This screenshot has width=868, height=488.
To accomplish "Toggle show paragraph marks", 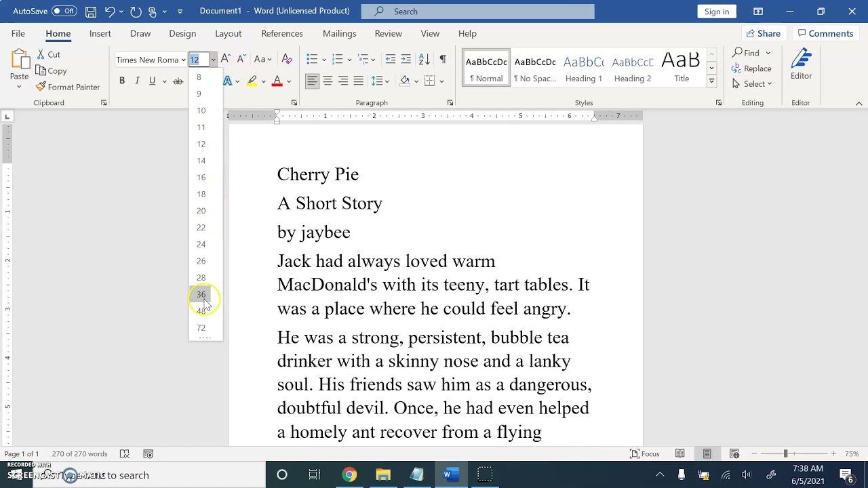I will [443, 60].
